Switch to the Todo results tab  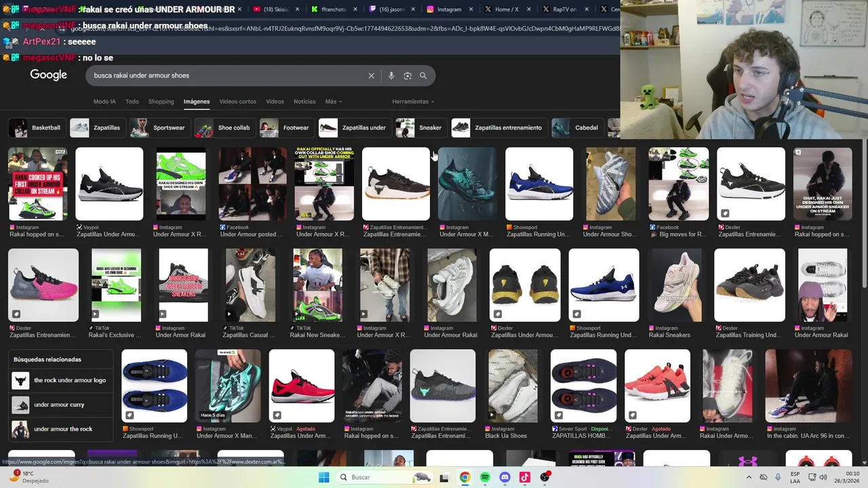point(132,102)
